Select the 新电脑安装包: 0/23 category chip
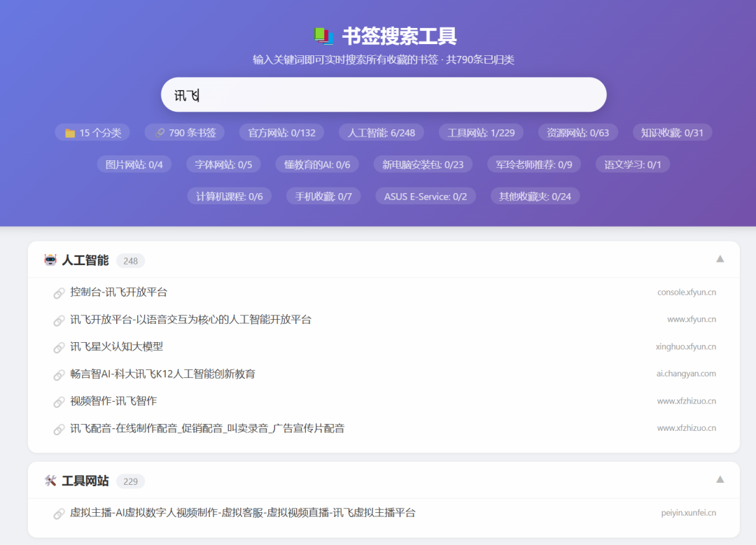This screenshot has width=756, height=545. point(423,164)
